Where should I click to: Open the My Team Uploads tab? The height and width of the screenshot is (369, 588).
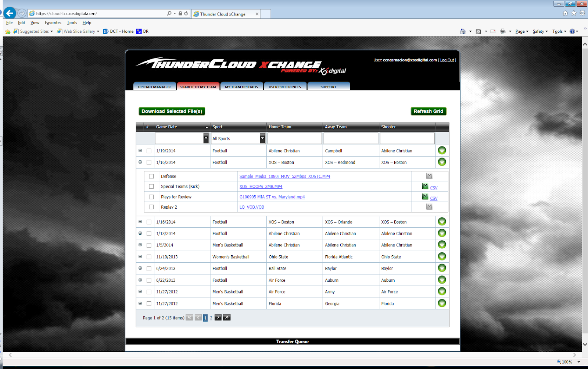[241, 86]
